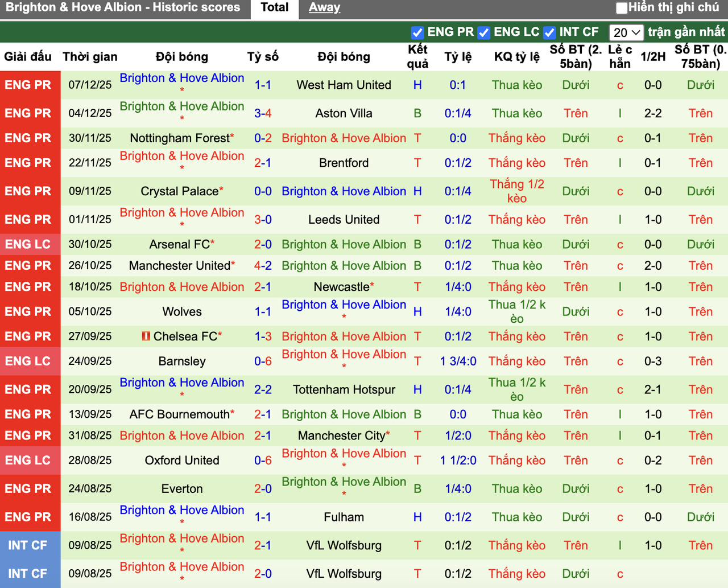The height and width of the screenshot is (588, 728).
Task: Open Wolves team link
Action: pyautogui.click(x=182, y=311)
